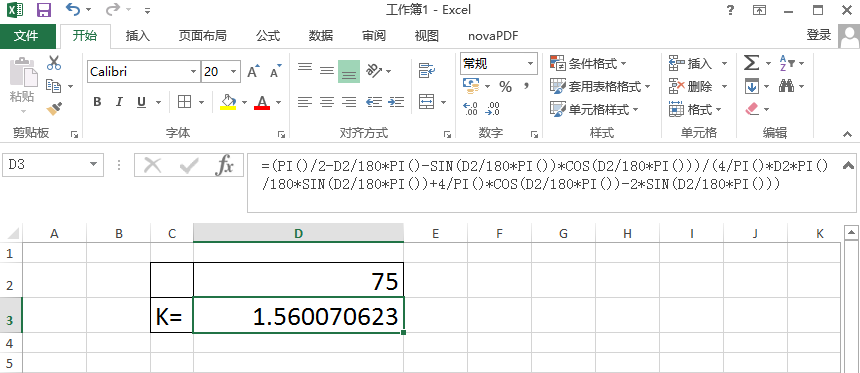Apply the yellow fill color
Image resolution: width=860 pixels, height=373 pixels.
point(228,102)
